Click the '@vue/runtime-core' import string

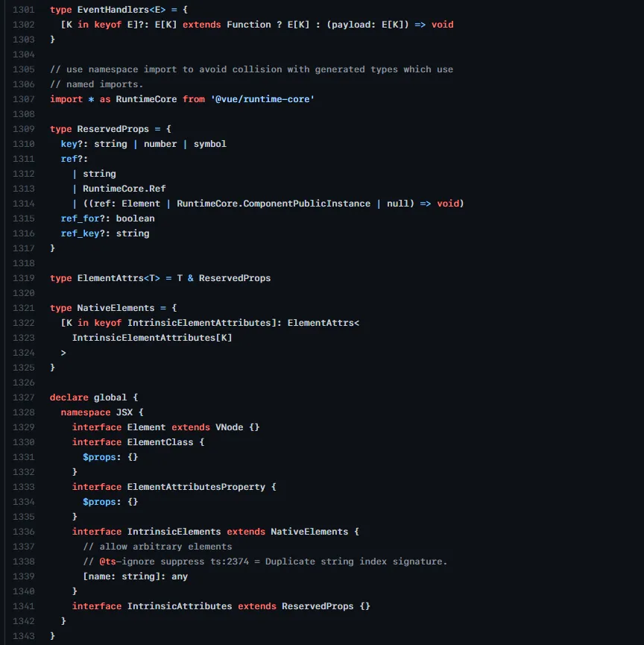[x=262, y=99]
